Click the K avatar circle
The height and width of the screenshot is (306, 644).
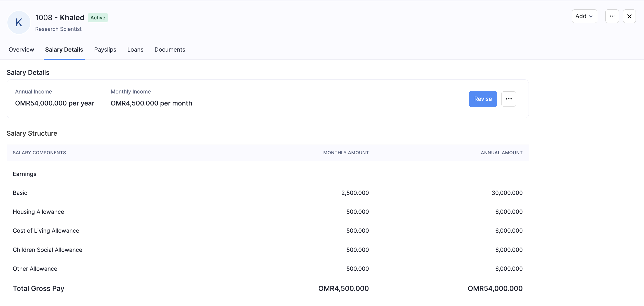pyautogui.click(x=19, y=22)
